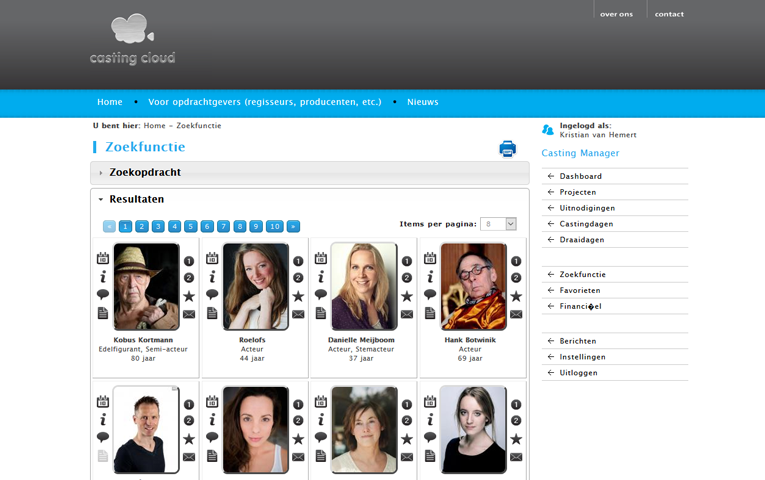765x480 pixels.
Task: Go to results page 5
Action: (x=191, y=226)
